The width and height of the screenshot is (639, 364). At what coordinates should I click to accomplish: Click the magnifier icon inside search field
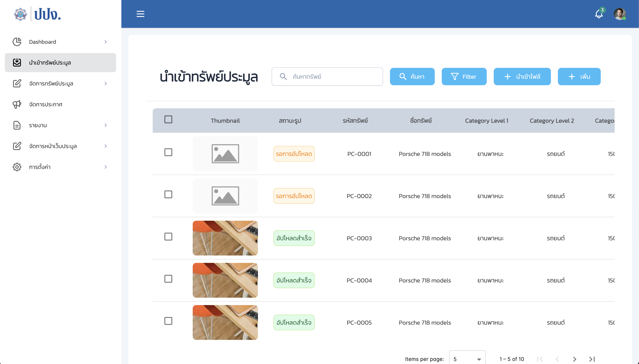(x=283, y=77)
